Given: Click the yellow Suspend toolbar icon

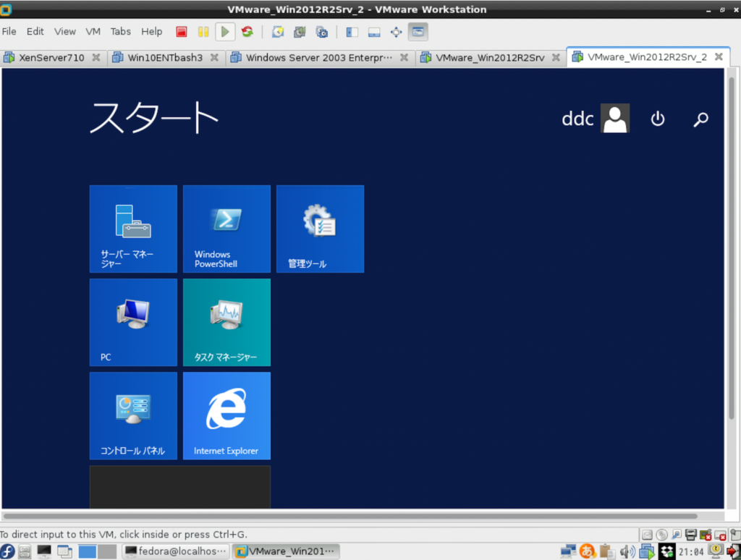Looking at the screenshot, I should 203,32.
